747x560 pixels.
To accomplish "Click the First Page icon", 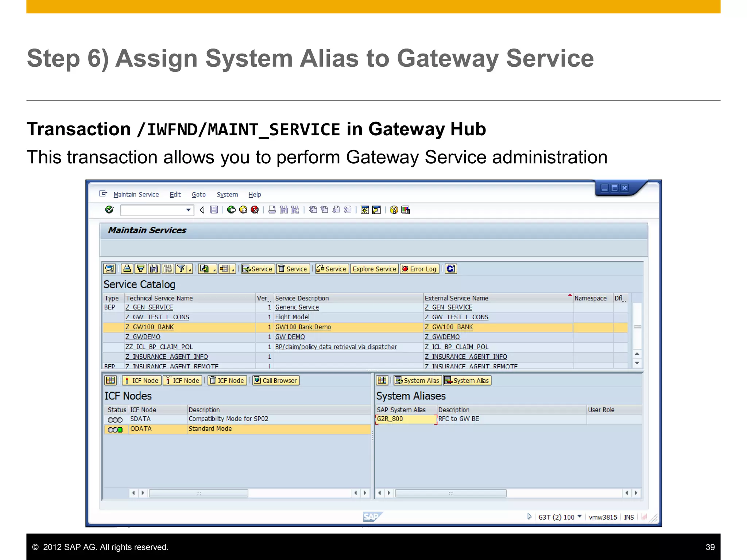I will 313,210.
